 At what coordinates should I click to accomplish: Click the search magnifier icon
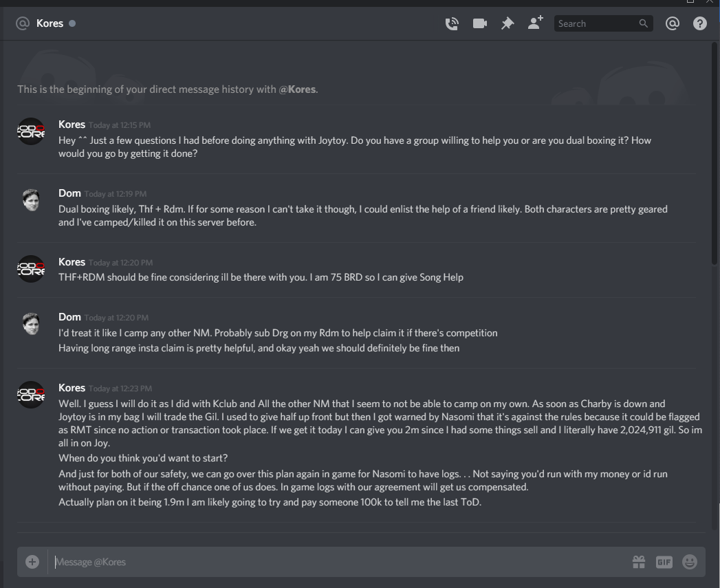(x=643, y=23)
